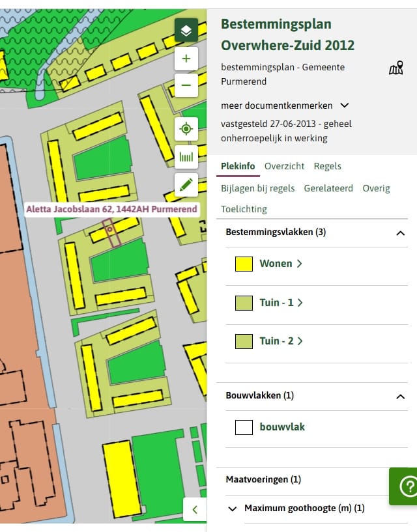
Task: Click the Aletta Jacobslaan 62 address label
Action: click(111, 210)
